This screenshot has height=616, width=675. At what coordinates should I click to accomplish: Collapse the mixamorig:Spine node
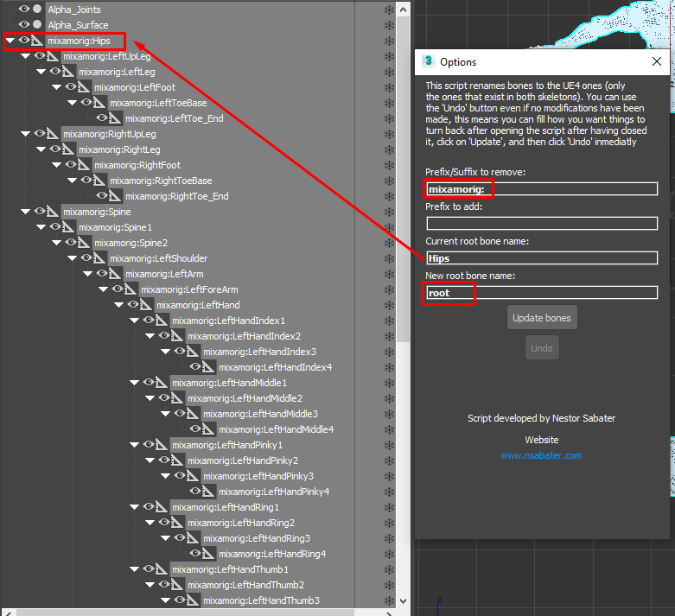coord(25,212)
